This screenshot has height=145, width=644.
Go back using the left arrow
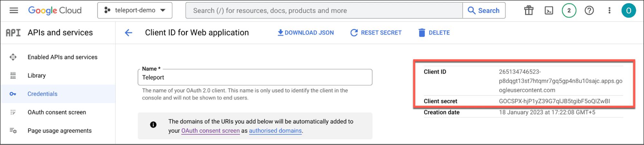pyautogui.click(x=129, y=33)
